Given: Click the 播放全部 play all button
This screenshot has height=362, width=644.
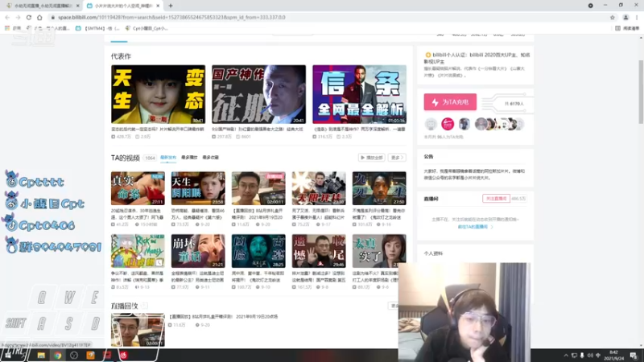Looking at the screenshot, I should (x=371, y=158).
